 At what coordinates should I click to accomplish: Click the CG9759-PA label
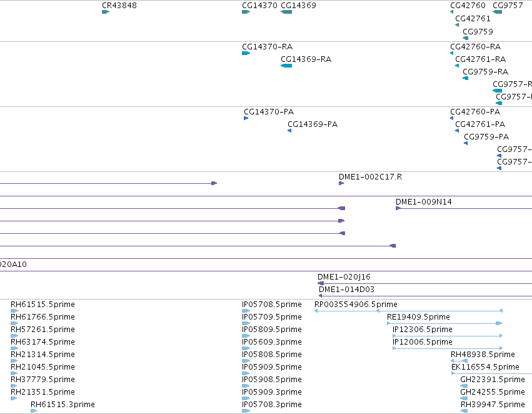(486, 137)
